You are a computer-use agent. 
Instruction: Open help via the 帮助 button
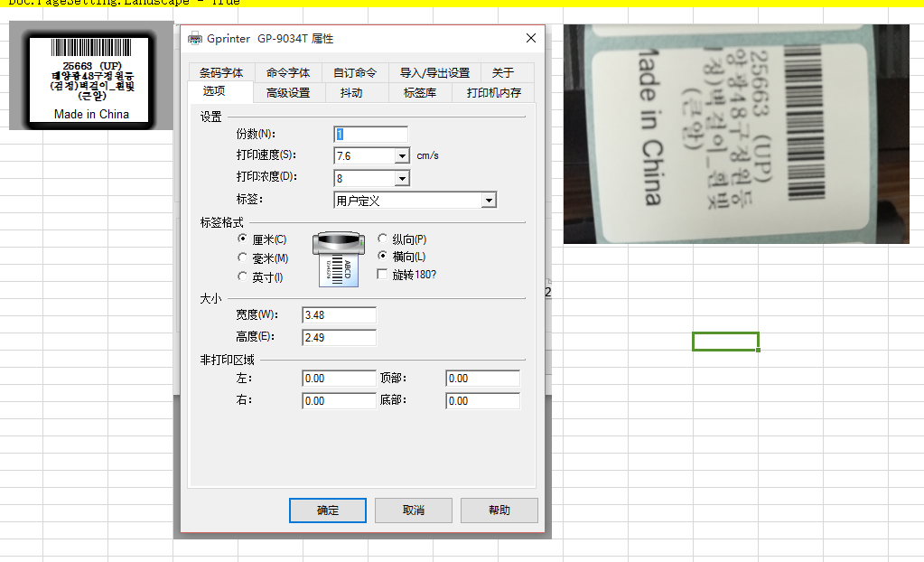(499, 510)
